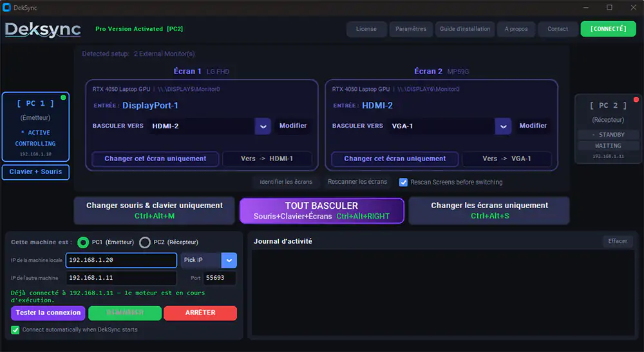Click Changer cet écran uniquement for Écran 2
The width and height of the screenshot is (644, 352).
[395, 159]
